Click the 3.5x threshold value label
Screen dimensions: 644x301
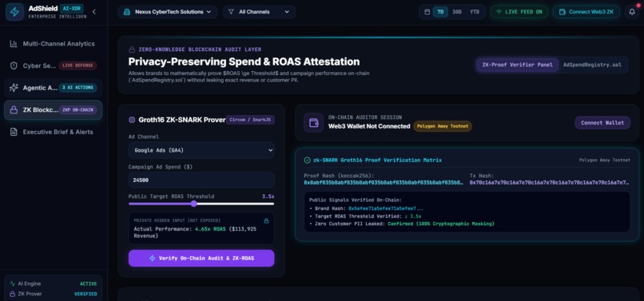tap(268, 196)
